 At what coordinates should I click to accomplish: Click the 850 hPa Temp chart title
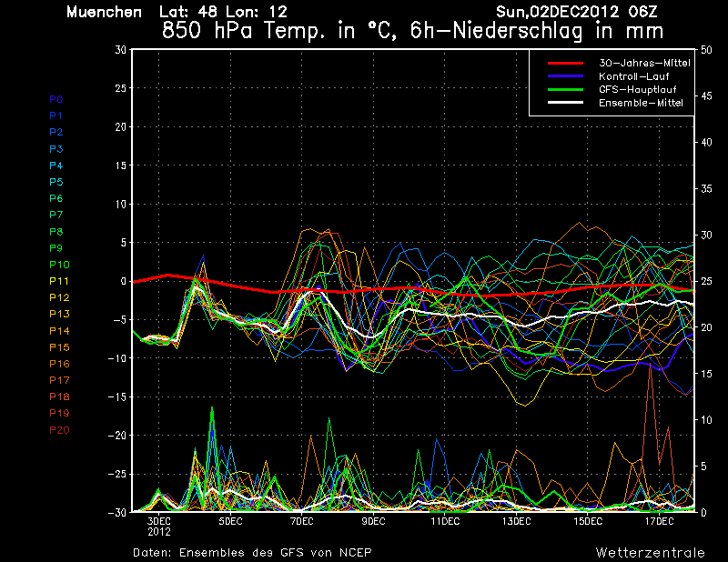(412, 31)
